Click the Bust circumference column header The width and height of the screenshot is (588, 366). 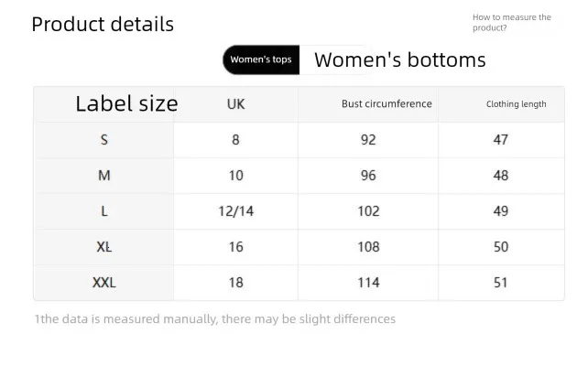tap(387, 104)
